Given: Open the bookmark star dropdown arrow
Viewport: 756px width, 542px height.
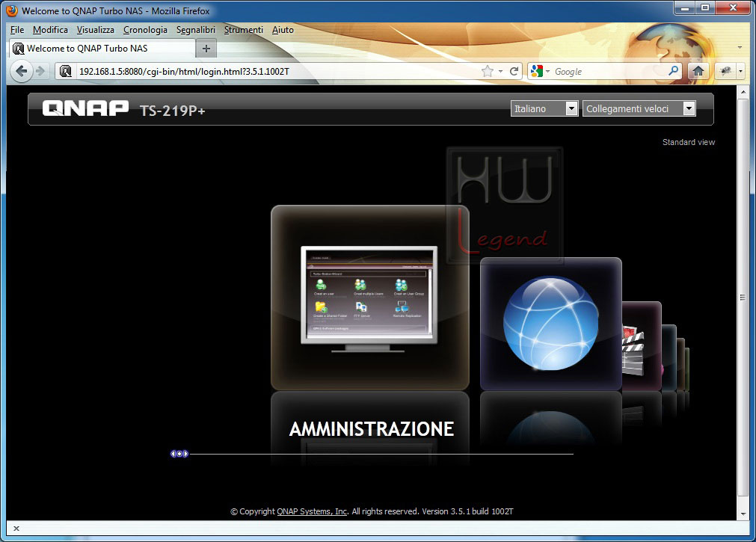Looking at the screenshot, I should tap(500, 71).
